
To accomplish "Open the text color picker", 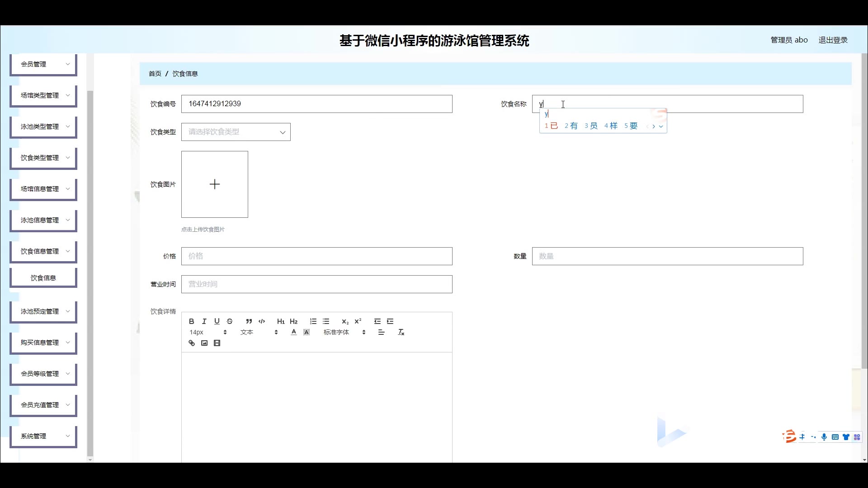I will (x=294, y=332).
